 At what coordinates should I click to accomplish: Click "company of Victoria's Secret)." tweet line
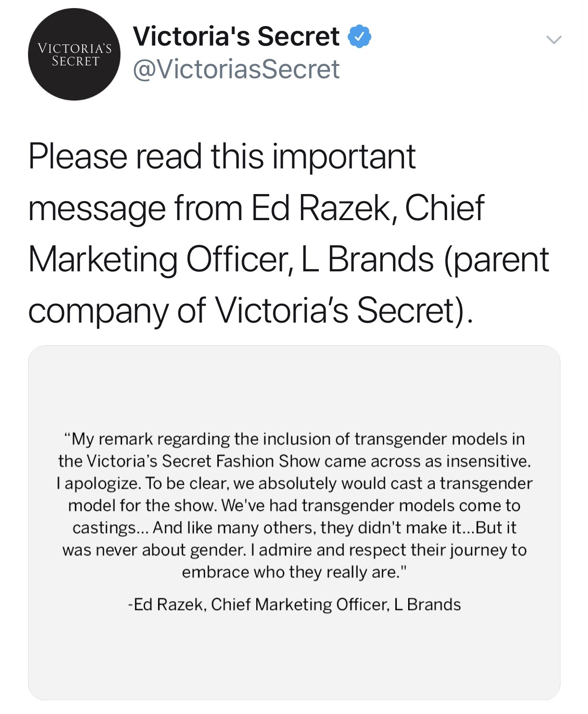click(x=251, y=310)
